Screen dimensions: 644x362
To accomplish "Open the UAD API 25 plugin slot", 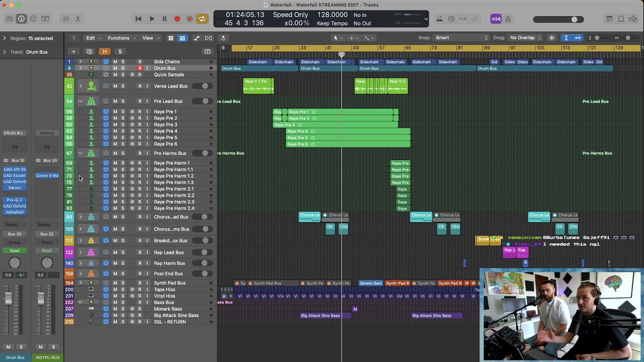I will point(15,169).
